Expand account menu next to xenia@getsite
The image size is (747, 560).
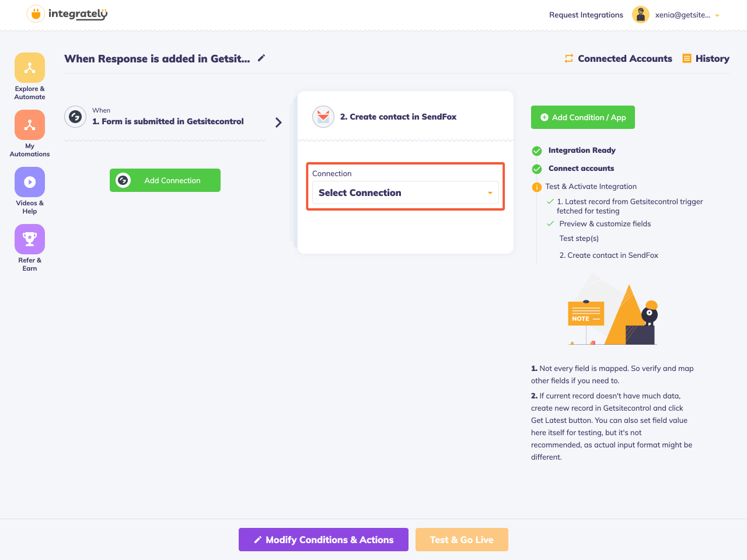coord(717,16)
